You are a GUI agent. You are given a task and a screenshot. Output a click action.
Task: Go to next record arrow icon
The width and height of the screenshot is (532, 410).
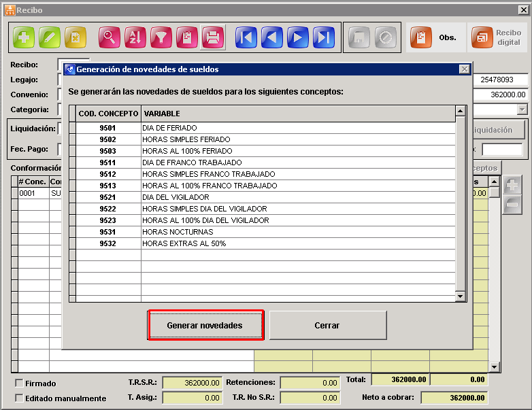[298, 37]
